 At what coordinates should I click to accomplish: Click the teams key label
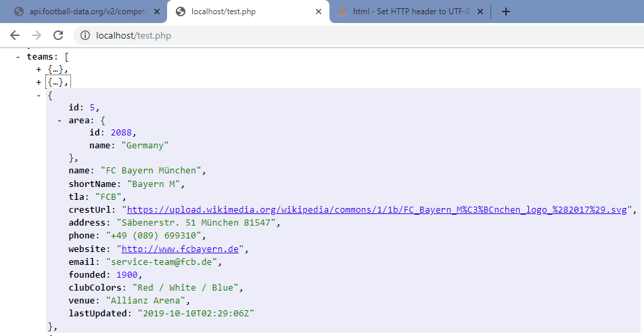tap(41, 57)
